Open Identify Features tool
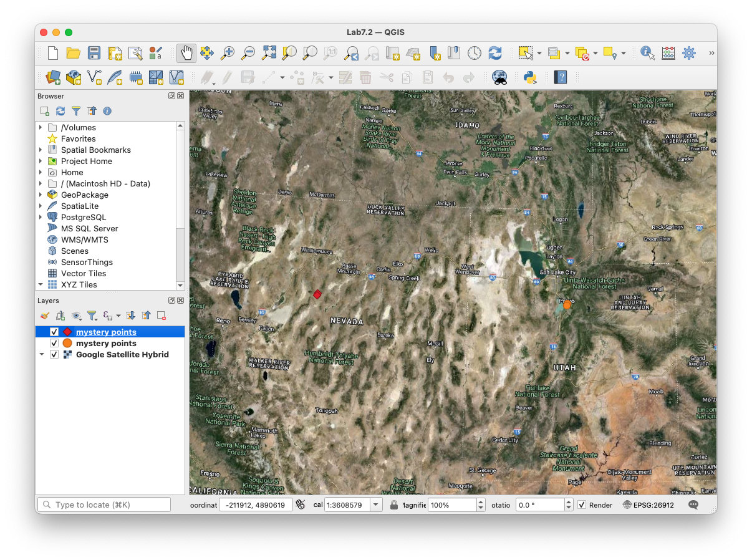Screen dimensions: 752x560 648,53
